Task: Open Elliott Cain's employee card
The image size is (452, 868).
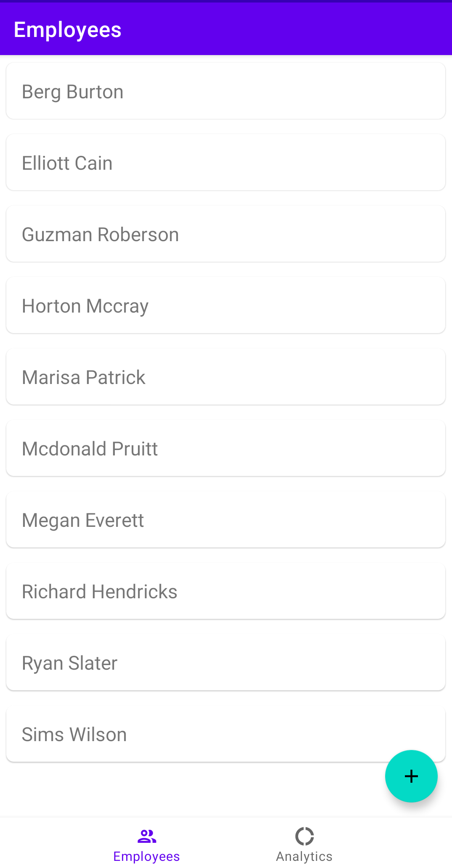Action: tap(226, 162)
